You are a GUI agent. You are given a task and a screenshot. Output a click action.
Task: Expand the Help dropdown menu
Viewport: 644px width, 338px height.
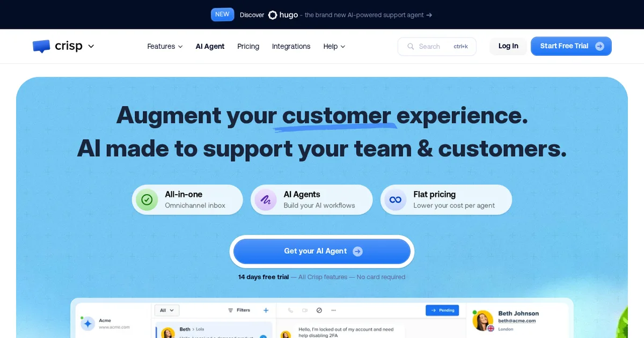click(x=334, y=47)
